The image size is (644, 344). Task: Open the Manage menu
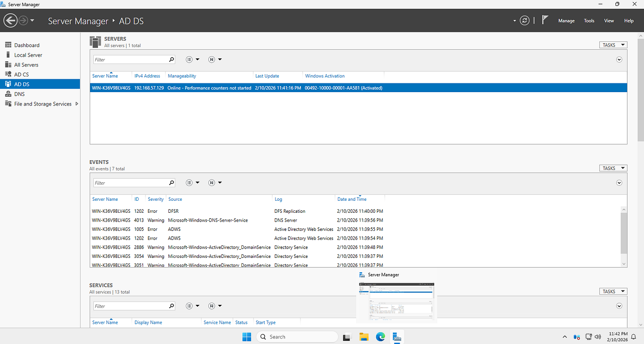(566, 21)
